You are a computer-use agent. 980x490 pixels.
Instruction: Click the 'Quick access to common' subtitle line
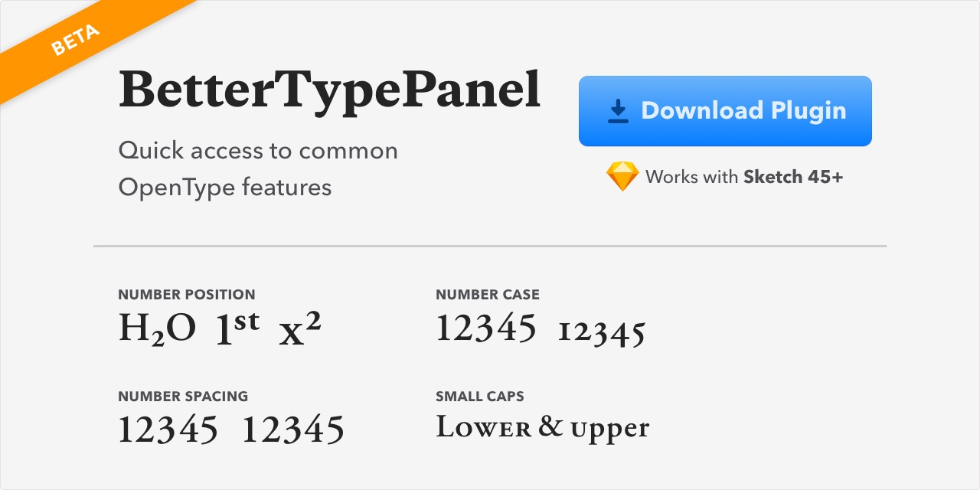(x=258, y=150)
